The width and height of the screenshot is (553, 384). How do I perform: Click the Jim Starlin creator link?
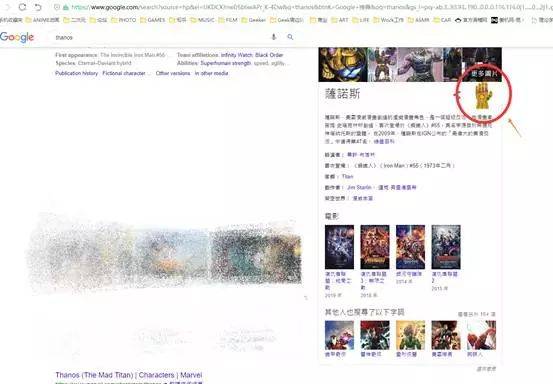(359, 188)
